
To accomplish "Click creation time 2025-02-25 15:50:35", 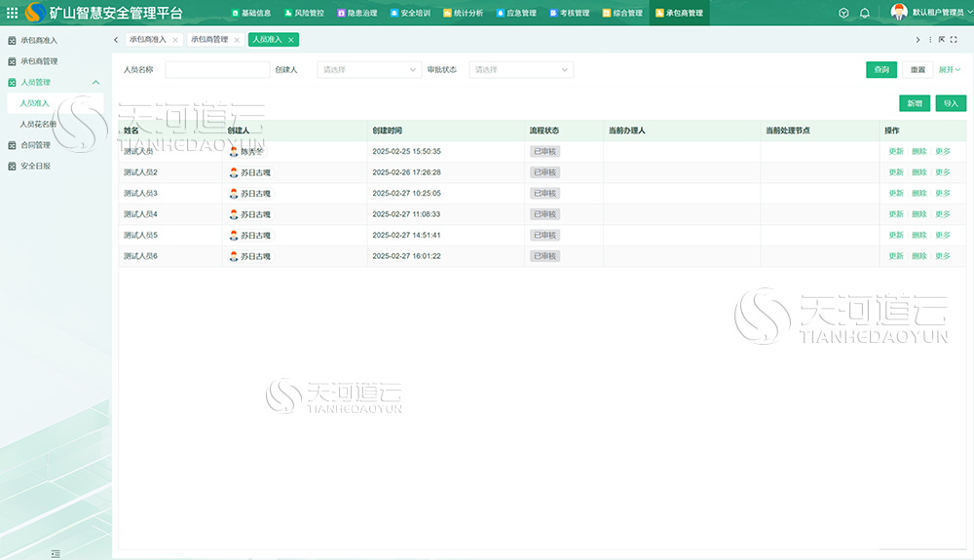I will tap(406, 152).
